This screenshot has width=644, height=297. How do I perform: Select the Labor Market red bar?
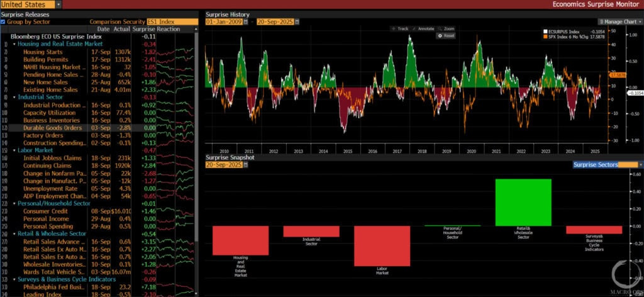[382, 245]
